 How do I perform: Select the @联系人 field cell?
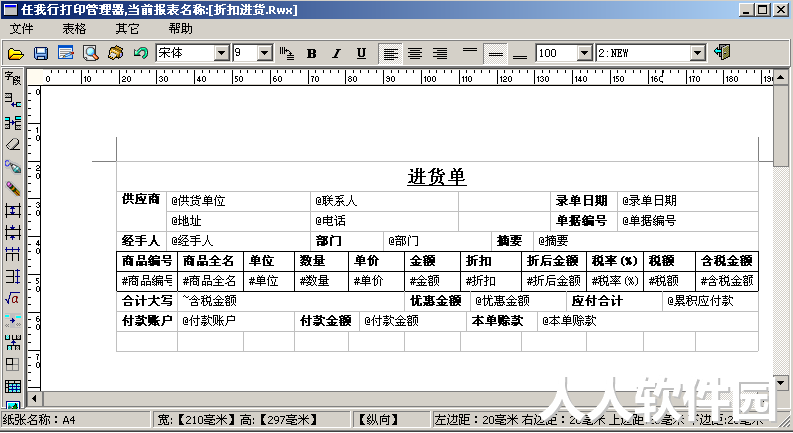[x=384, y=201]
